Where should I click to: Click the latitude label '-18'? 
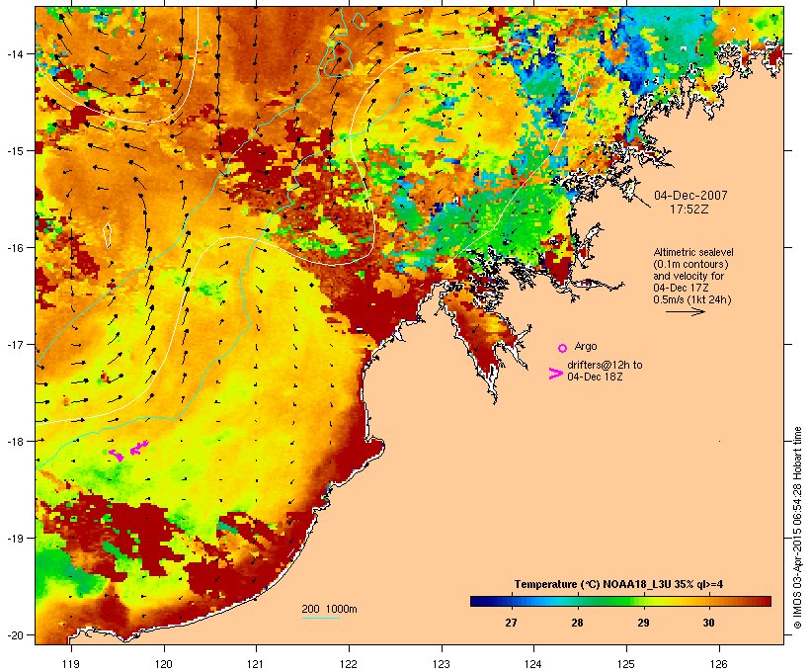coord(16,442)
